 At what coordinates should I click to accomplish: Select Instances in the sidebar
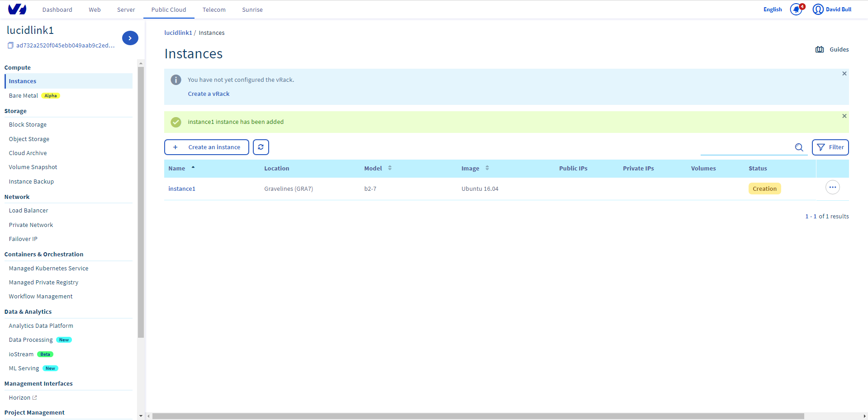click(68, 81)
